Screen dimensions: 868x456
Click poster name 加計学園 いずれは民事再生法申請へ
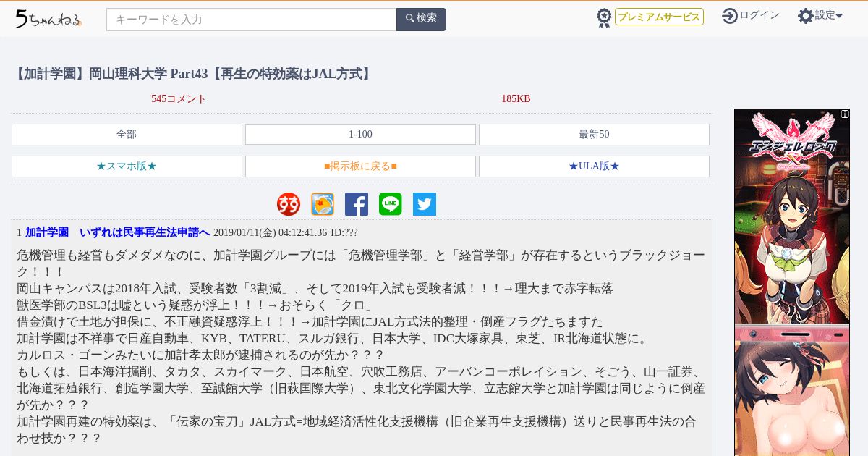(x=117, y=232)
